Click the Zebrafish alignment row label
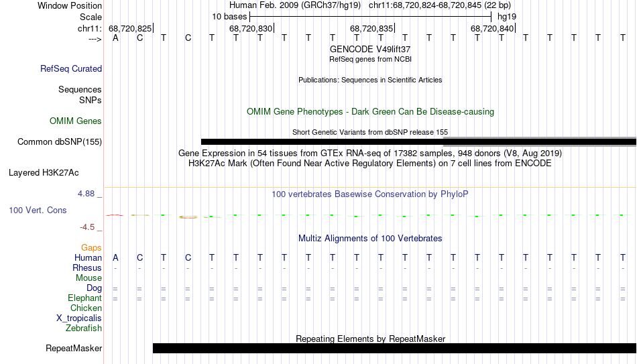The height and width of the screenshot is (364, 637). coord(84,328)
